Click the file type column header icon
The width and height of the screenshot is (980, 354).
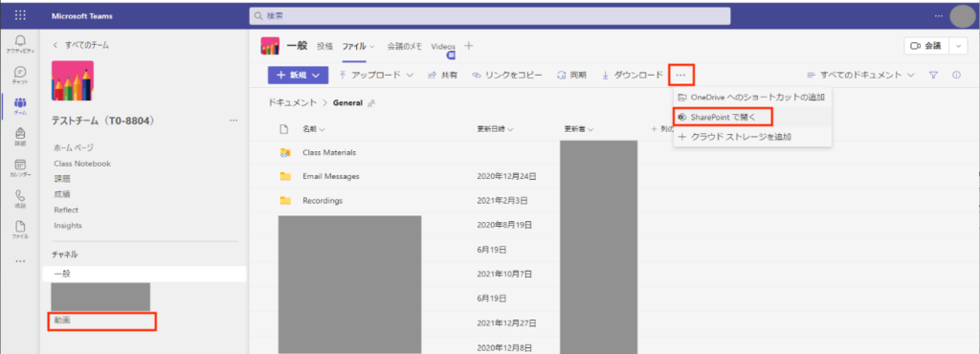click(x=283, y=129)
